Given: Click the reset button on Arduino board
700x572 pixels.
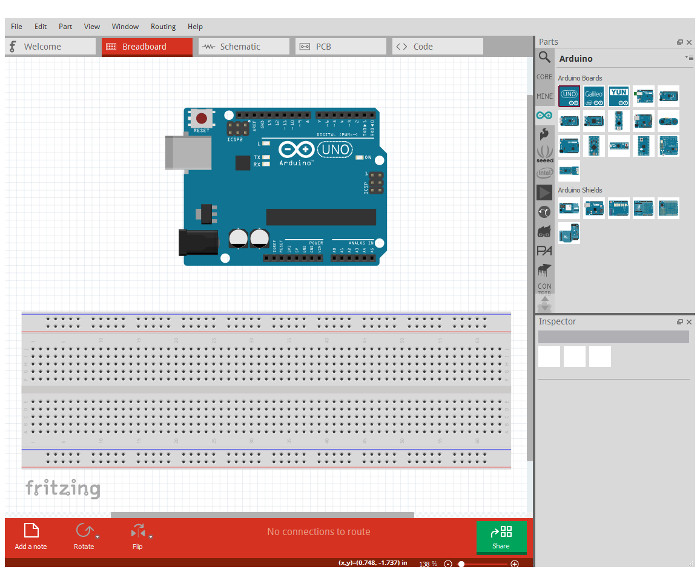Looking at the screenshot, I should point(201,118).
